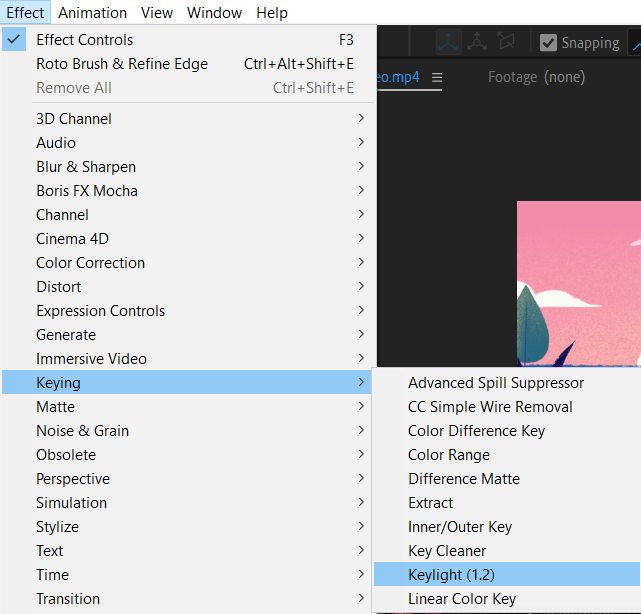This screenshot has width=641, height=614.
Task: Open the Window menu
Action: pos(214,13)
